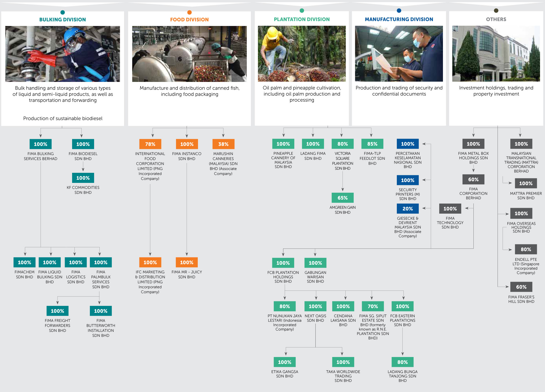This screenshot has height=392, width=545.
Task: Click the teal dot above Bulking Division
Action: point(63,12)
